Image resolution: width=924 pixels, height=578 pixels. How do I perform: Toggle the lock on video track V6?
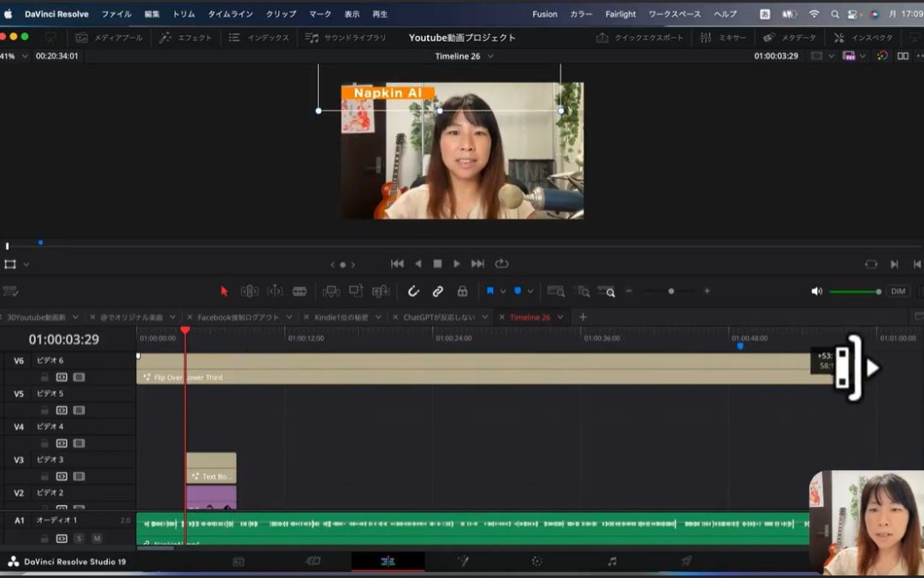(44, 377)
